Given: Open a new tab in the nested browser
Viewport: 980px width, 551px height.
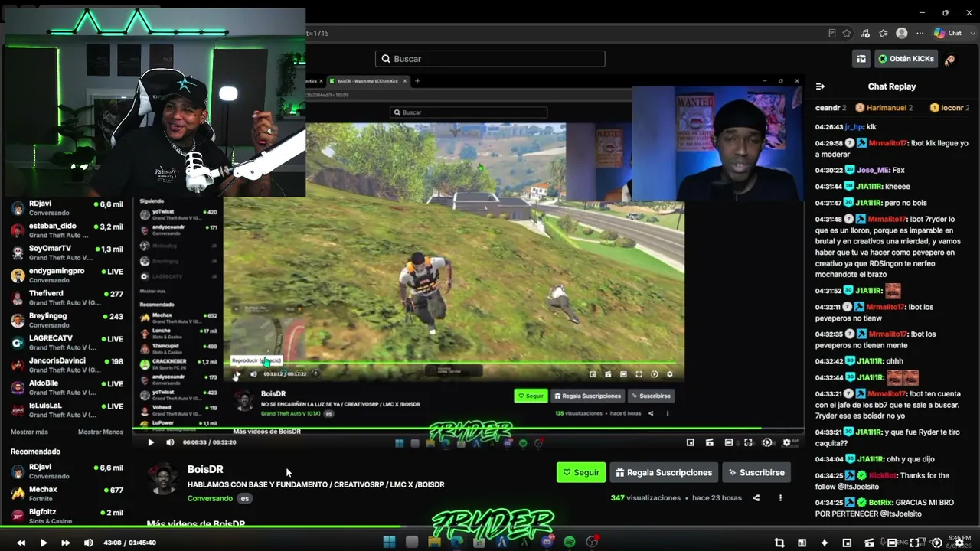Looking at the screenshot, I should pos(417,81).
